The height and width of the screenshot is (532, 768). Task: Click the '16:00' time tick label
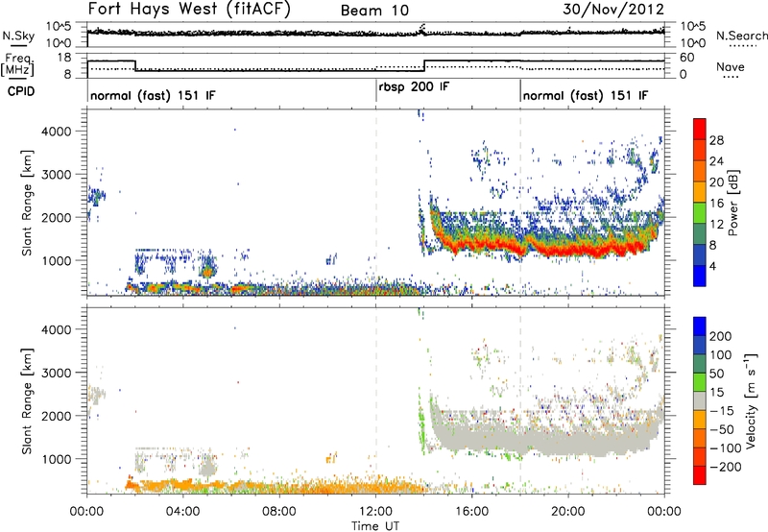coord(471,512)
